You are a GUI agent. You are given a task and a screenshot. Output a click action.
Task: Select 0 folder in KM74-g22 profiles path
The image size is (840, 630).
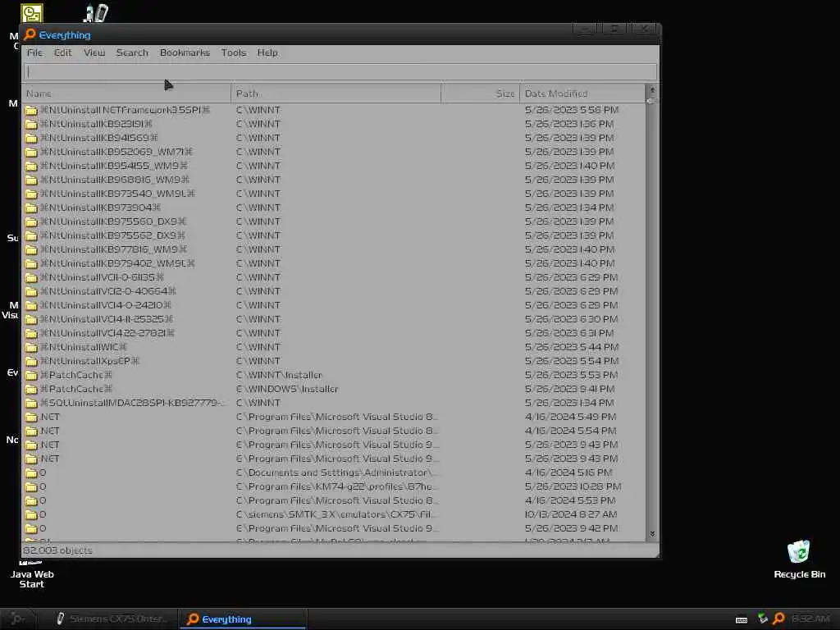(43, 486)
